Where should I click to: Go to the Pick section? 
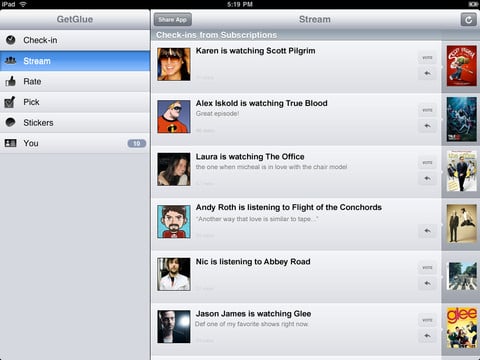click(75, 102)
